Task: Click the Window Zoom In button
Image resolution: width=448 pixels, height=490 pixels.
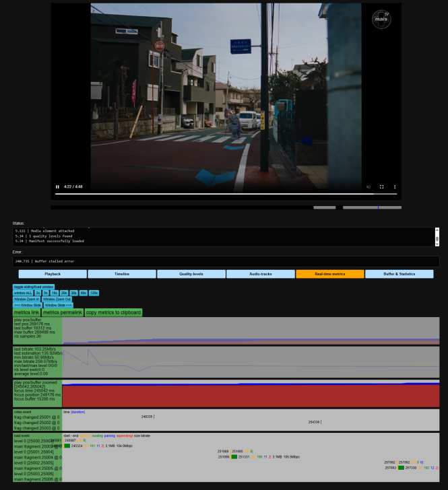Action: [26, 300]
